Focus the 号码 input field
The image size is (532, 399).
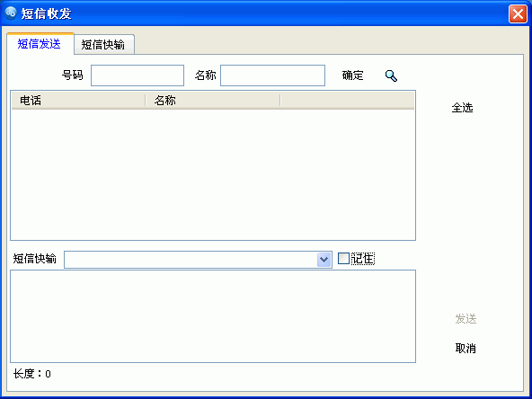[137, 75]
